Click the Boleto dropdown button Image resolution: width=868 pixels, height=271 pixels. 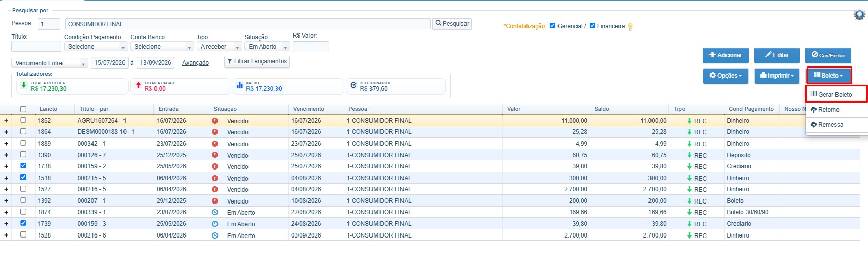(x=828, y=76)
